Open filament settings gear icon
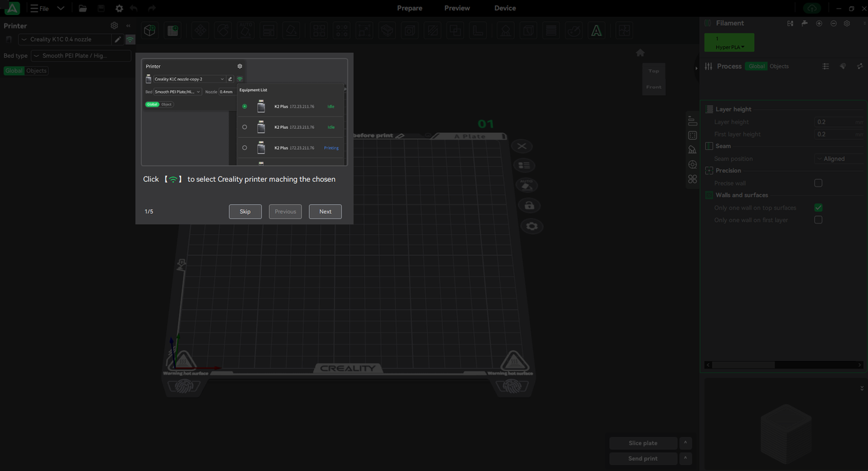Viewport: 868px width, 471px height. (x=848, y=23)
